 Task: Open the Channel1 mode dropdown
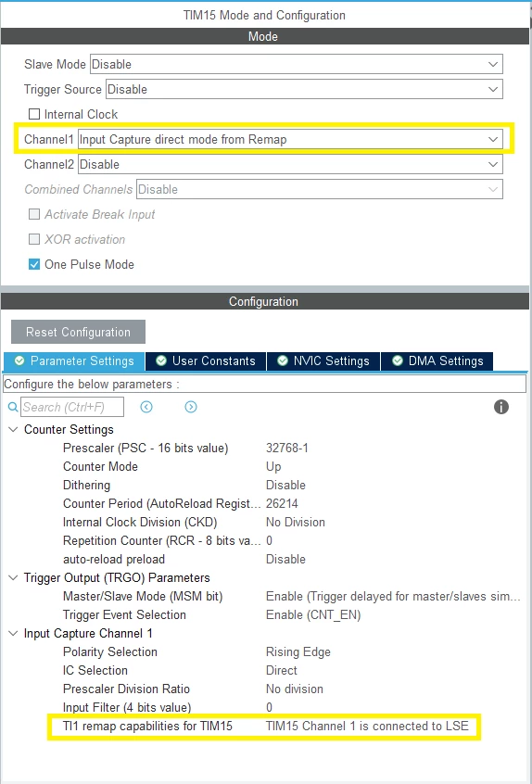click(290, 139)
